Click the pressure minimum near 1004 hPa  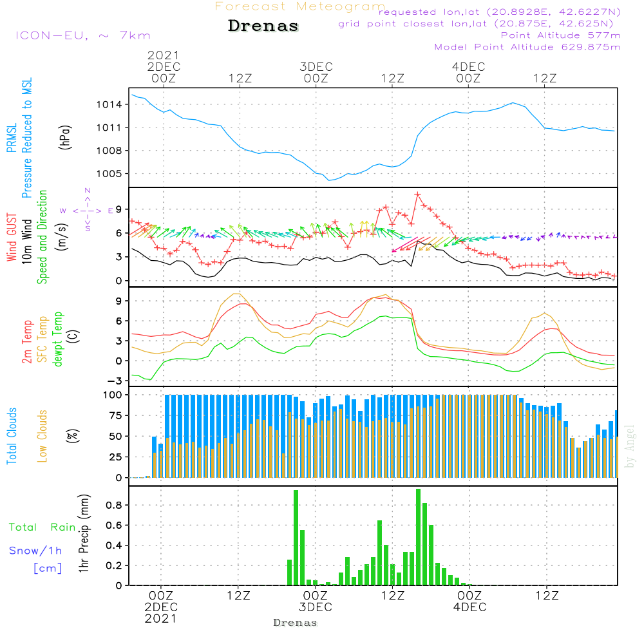(x=329, y=180)
